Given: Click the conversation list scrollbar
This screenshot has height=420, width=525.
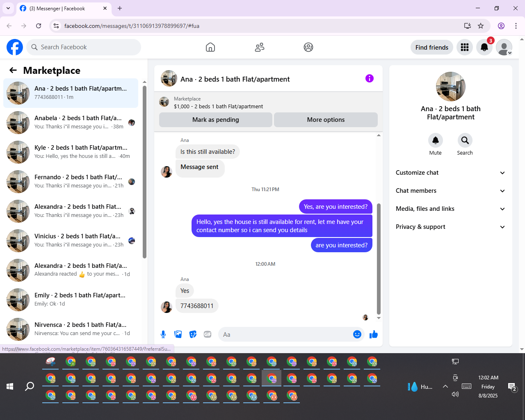Looking at the screenshot, I should pyautogui.click(x=144, y=171).
